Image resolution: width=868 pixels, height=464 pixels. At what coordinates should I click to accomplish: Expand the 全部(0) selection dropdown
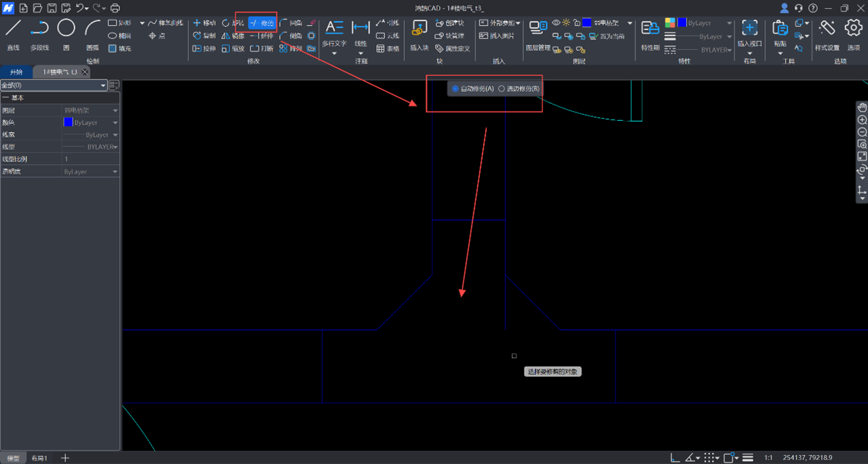point(103,85)
